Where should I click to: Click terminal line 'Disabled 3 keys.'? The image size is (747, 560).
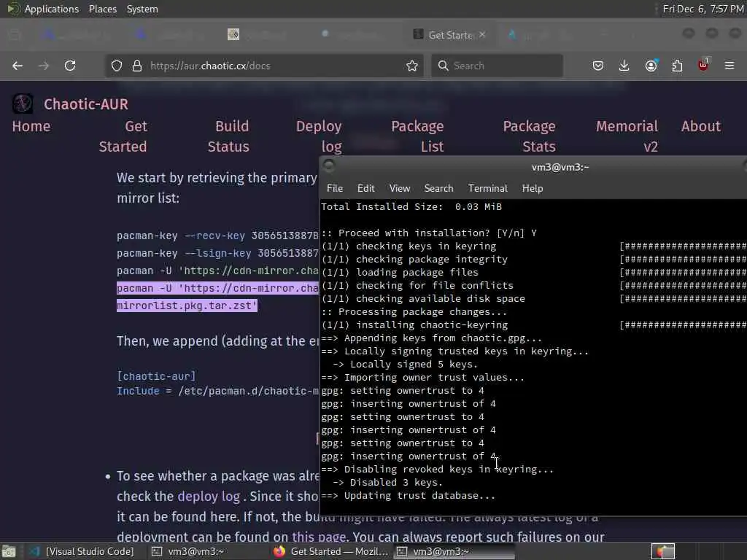pyautogui.click(x=387, y=483)
